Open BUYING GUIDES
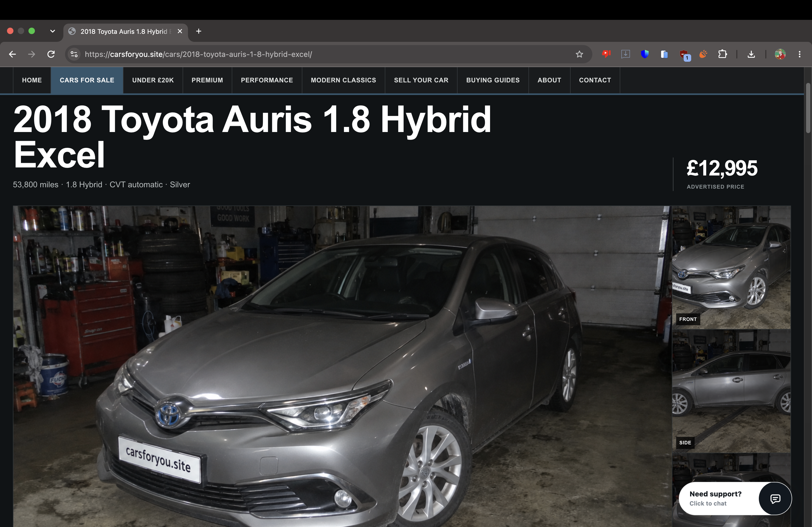Viewport: 812px width, 527px height. (493, 80)
